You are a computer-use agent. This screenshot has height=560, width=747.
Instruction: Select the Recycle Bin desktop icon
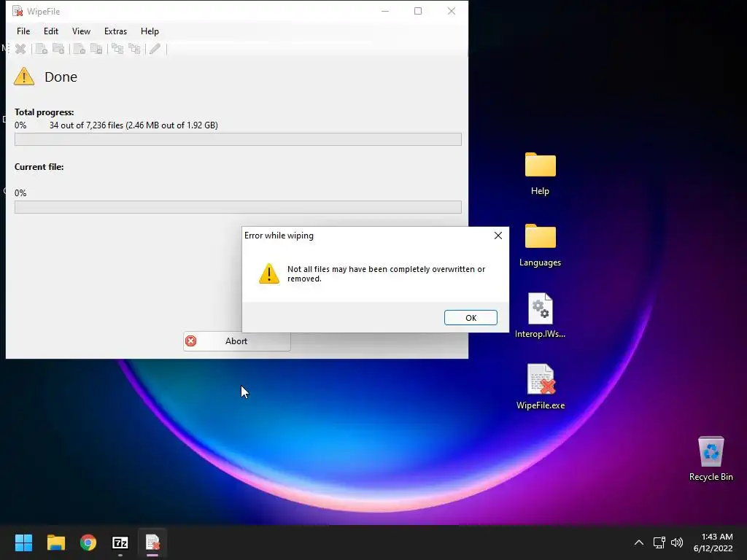pyautogui.click(x=711, y=459)
